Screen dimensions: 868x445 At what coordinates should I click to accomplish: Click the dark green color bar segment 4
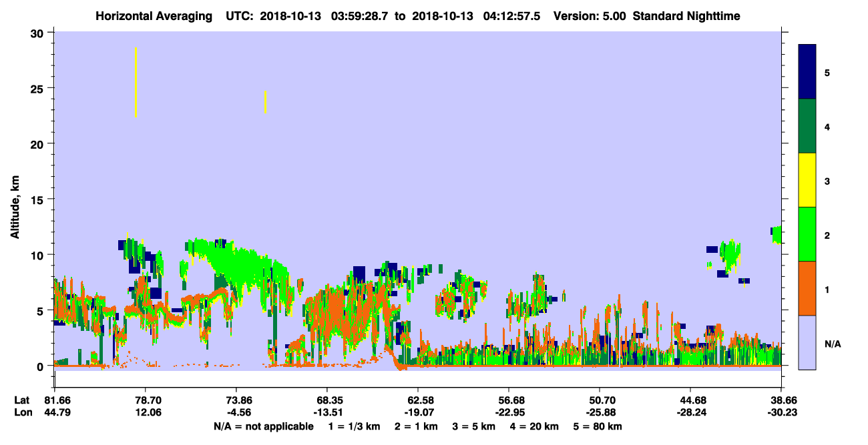pos(807,126)
